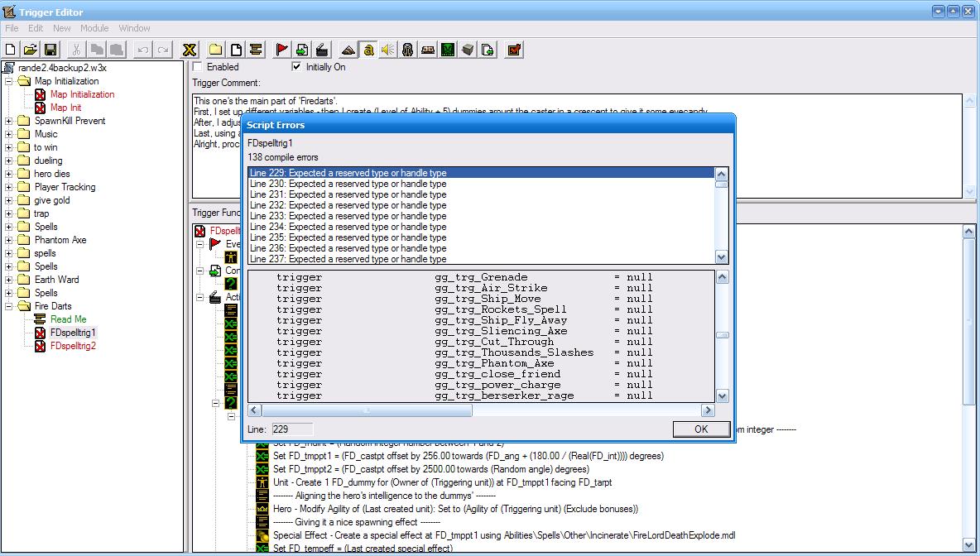
Task: Add a New Condition with the green arrow icon
Action: tap(302, 50)
